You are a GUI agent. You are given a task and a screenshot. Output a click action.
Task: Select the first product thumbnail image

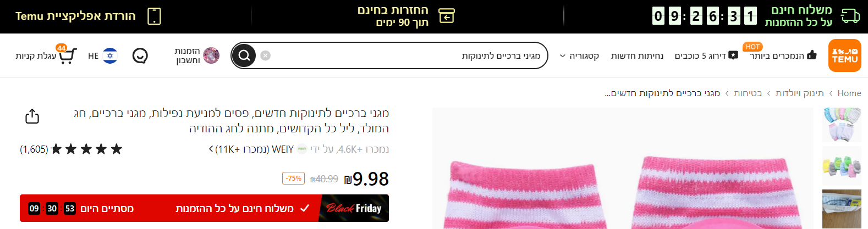pyautogui.click(x=842, y=125)
